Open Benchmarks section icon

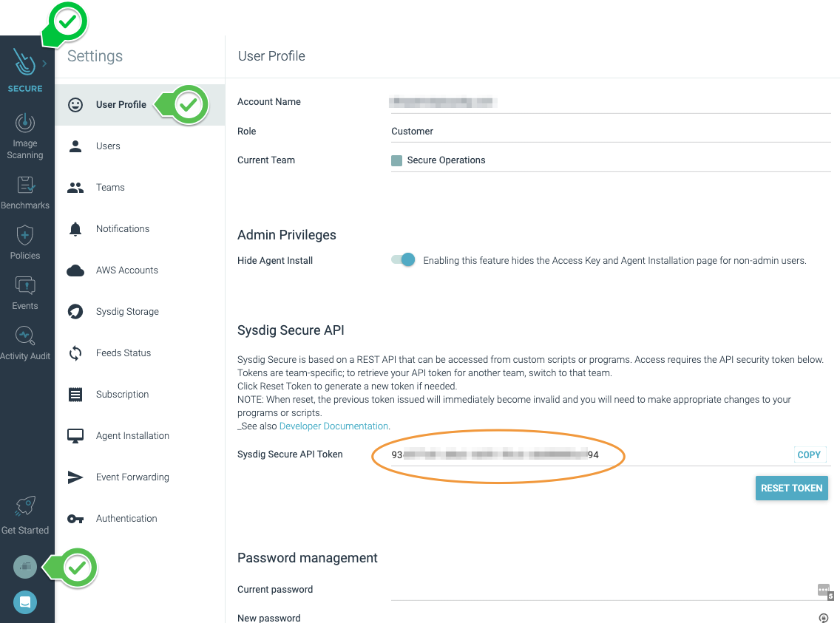click(25, 185)
